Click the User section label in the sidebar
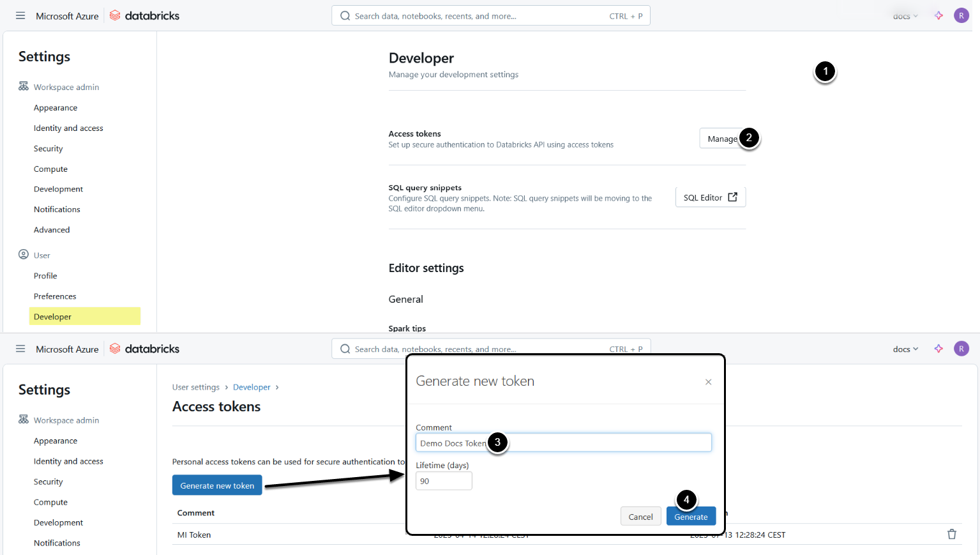Viewport: 980px width, 555px height. (41, 255)
